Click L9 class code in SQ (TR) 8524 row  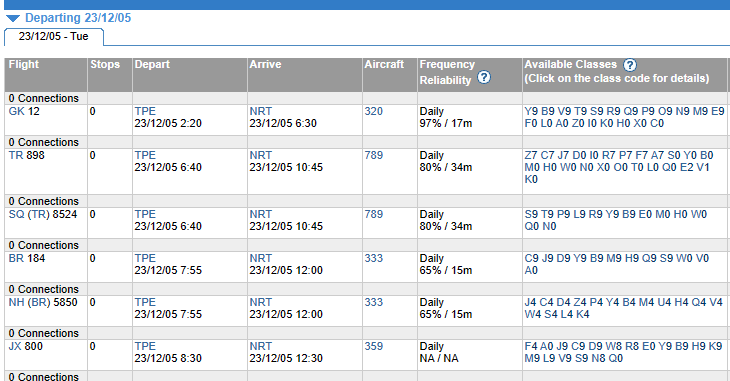(x=579, y=214)
